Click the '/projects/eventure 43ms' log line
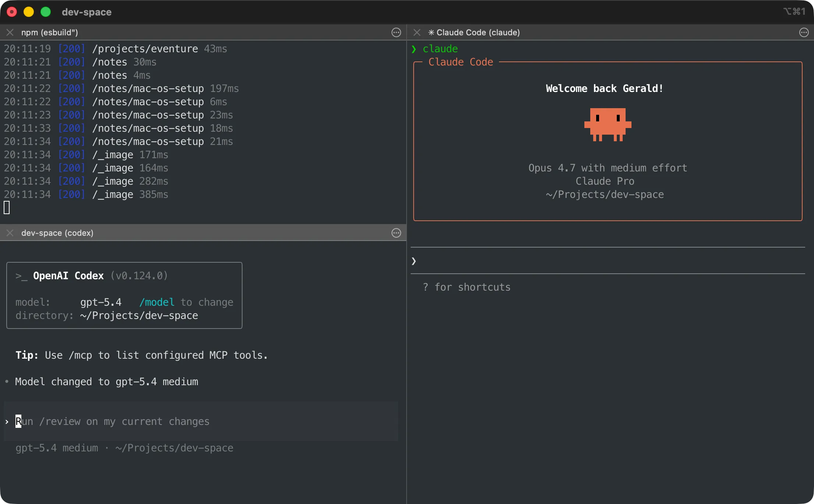This screenshot has width=814, height=504. [x=116, y=49]
